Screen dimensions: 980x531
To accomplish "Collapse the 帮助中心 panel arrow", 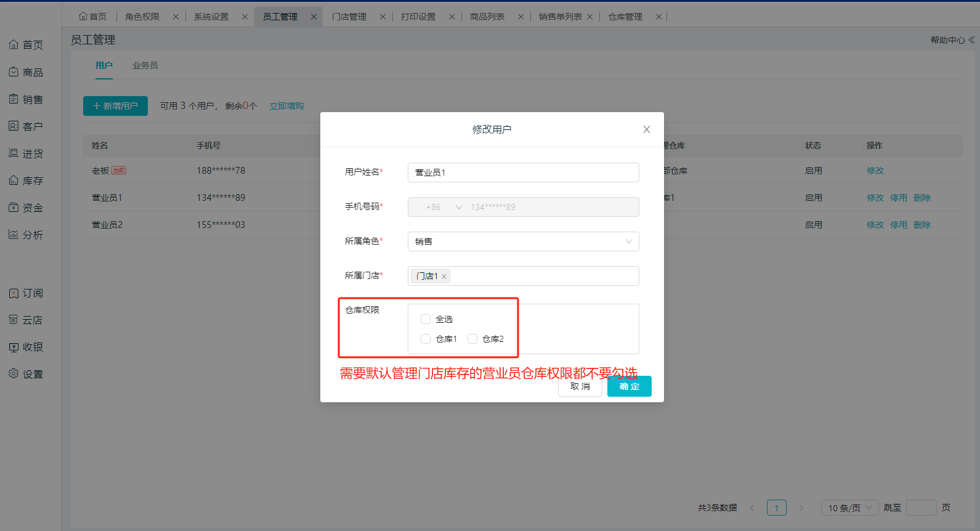I will [972, 40].
